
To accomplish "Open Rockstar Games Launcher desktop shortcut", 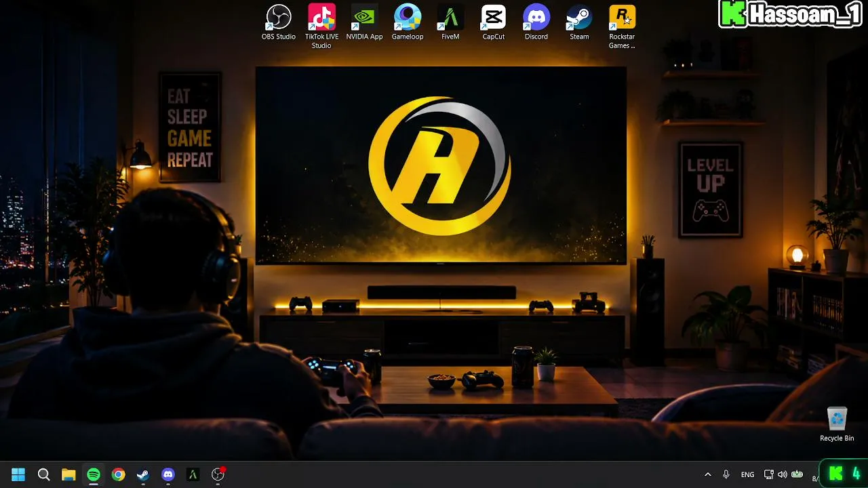I will click(x=622, y=26).
